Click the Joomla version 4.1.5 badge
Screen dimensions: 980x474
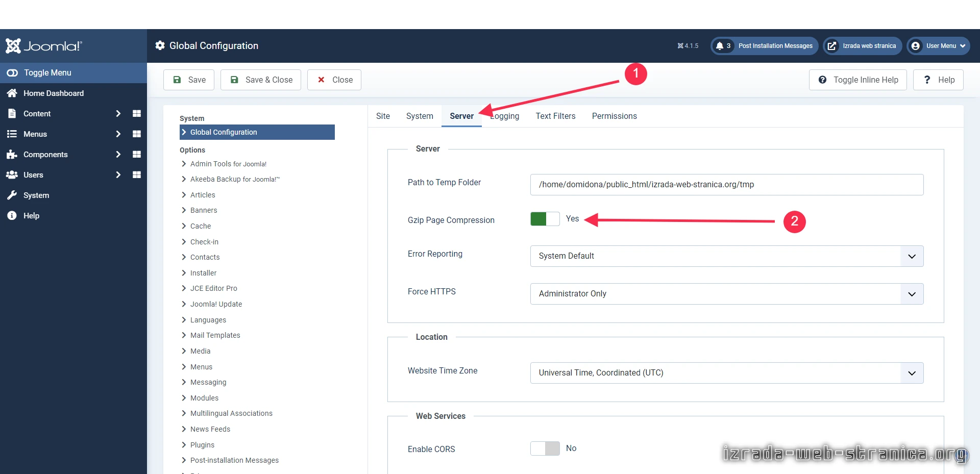[x=688, y=46]
